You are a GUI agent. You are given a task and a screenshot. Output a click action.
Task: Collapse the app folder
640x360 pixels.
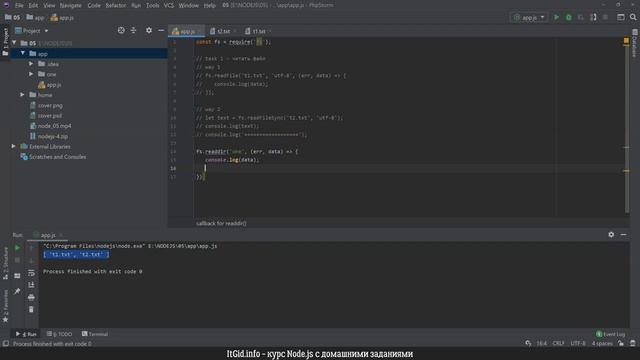click(x=23, y=53)
